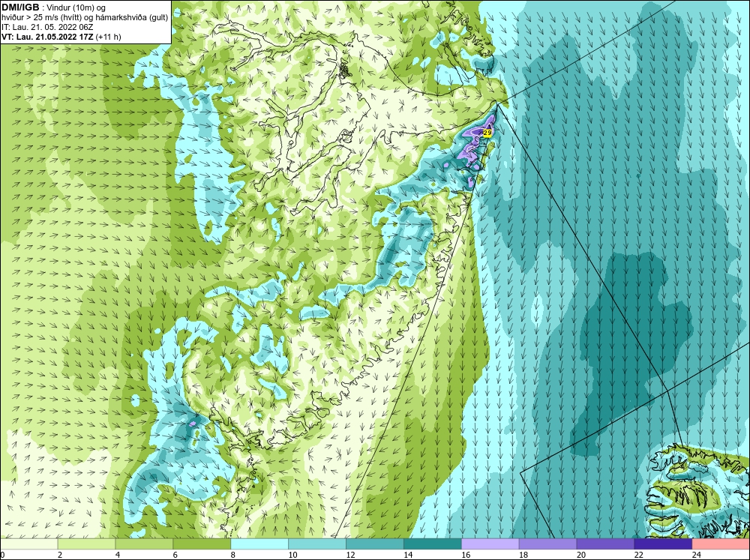Click the pink swatch above 24 m/s
This screenshot has height=560, width=750.
[721, 544]
